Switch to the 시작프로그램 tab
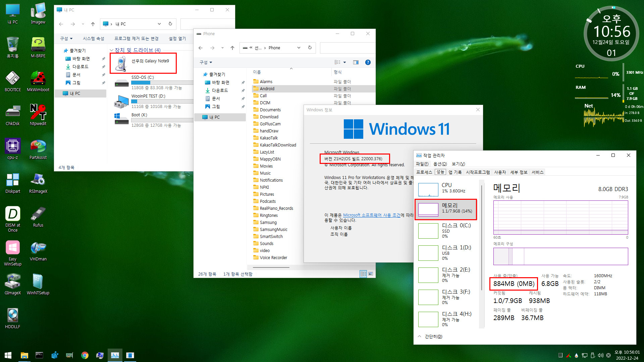Image resolution: width=644 pixels, height=362 pixels. [x=478, y=172]
